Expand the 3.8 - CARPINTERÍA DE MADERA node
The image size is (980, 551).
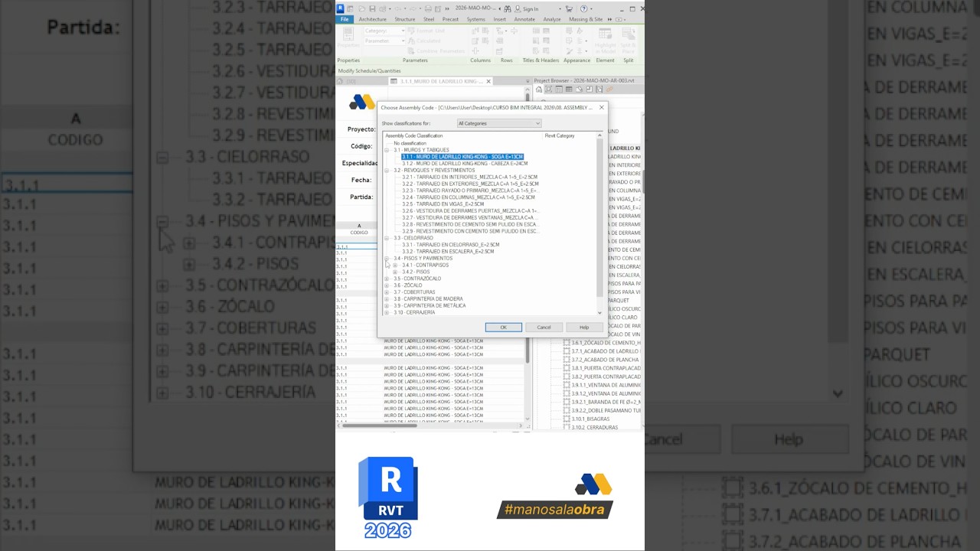(x=387, y=299)
